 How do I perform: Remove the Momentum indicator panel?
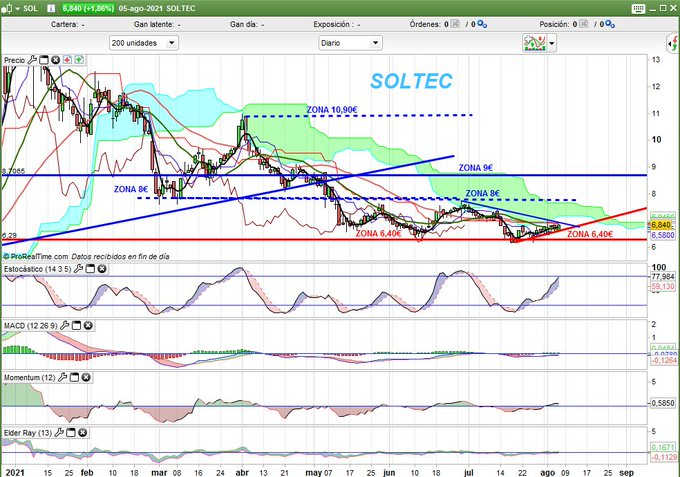click(x=86, y=377)
